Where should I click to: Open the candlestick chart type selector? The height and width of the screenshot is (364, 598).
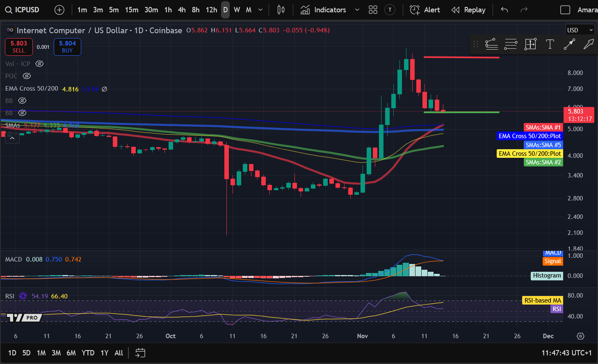coord(281,10)
